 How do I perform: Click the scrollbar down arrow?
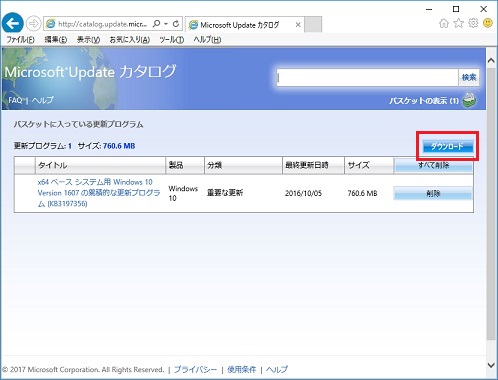(491, 365)
